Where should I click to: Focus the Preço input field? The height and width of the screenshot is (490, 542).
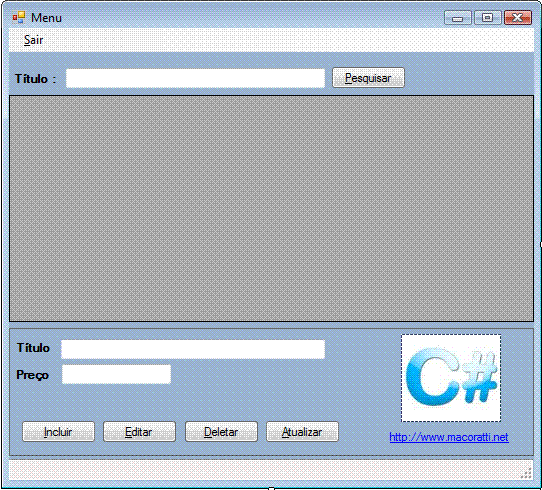point(116,374)
